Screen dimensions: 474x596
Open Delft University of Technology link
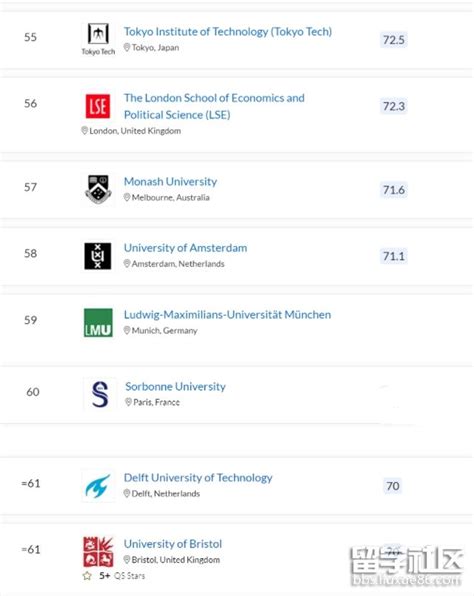[198, 477]
